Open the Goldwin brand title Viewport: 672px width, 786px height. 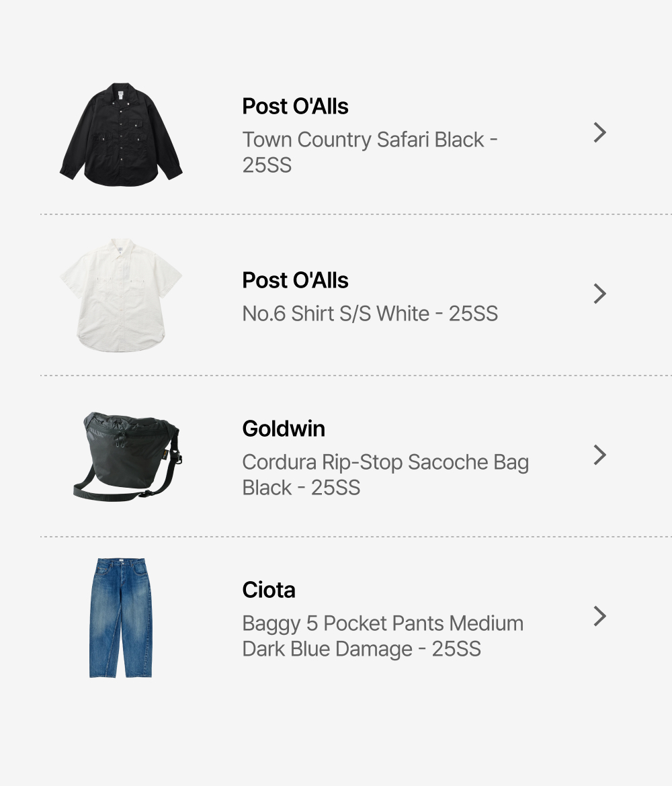tap(284, 429)
